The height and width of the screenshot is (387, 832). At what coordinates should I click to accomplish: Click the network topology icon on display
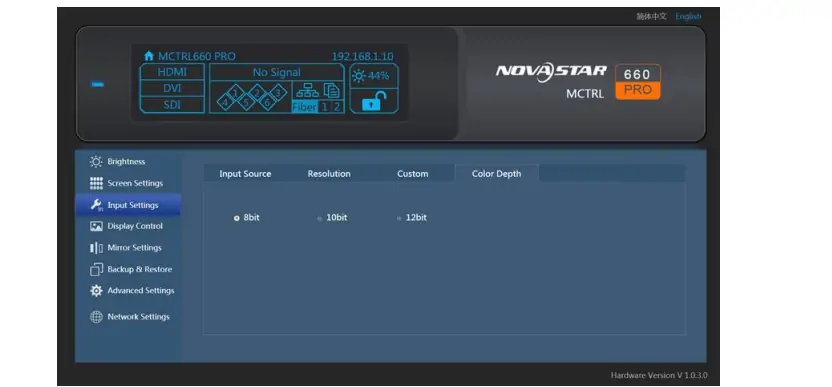point(307,91)
